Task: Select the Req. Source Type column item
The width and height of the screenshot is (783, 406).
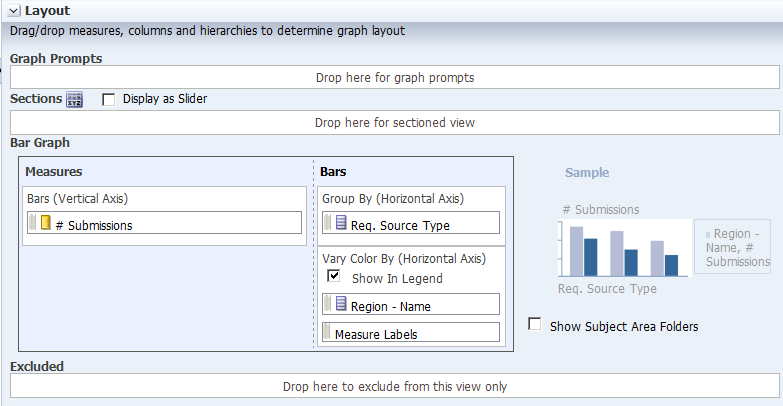Action: click(400, 225)
